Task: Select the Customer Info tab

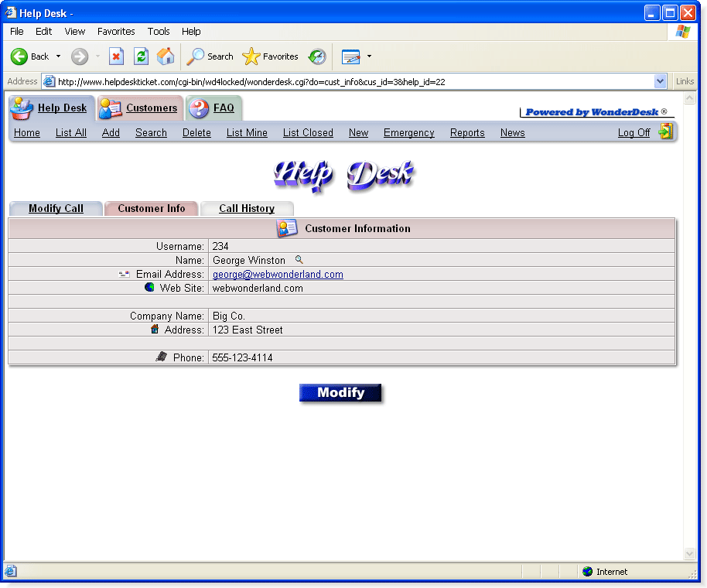Action: pyautogui.click(x=152, y=208)
